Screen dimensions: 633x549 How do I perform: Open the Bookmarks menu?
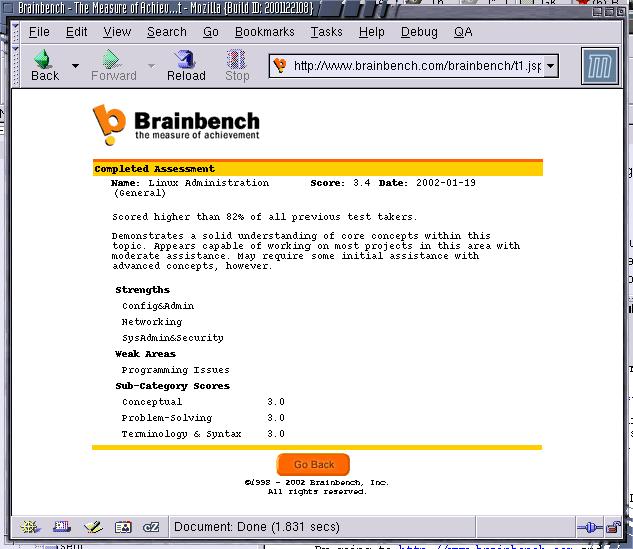264,32
